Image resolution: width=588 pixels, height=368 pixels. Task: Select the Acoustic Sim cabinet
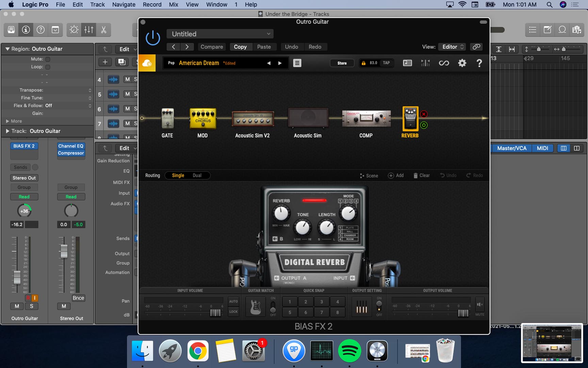(x=308, y=118)
